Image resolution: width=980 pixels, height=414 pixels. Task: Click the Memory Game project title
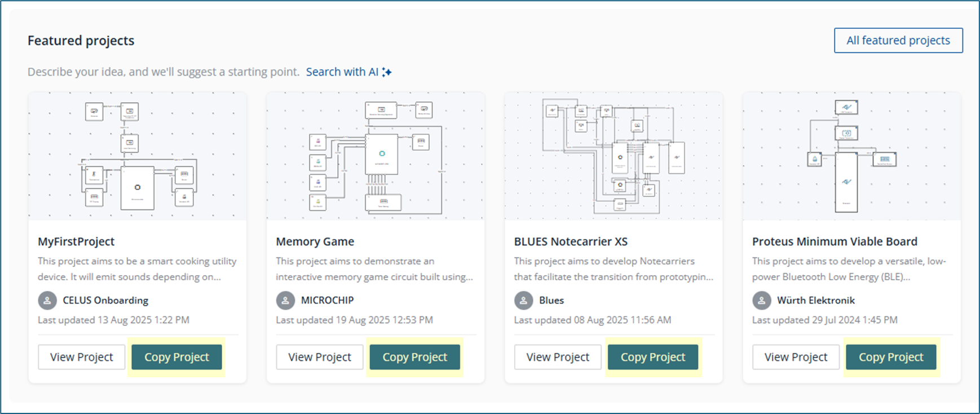[315, 241]
